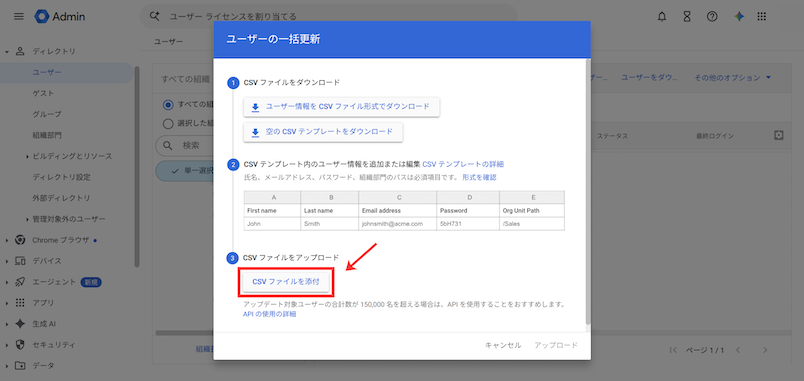Screen dimensions: 804x381
Task: Open the Gemini sparkle icon
Action: [x=738, y=16]
